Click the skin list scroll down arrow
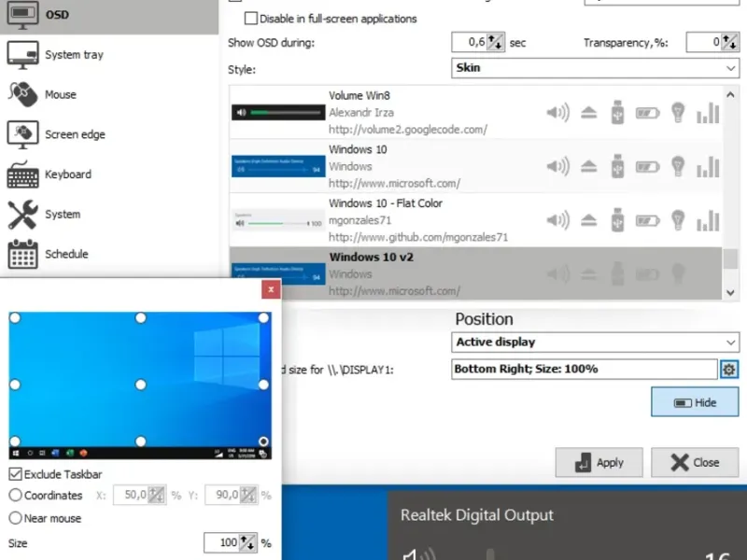The height and width of the screenshot is (560, 747). click(x=730, y=292)
